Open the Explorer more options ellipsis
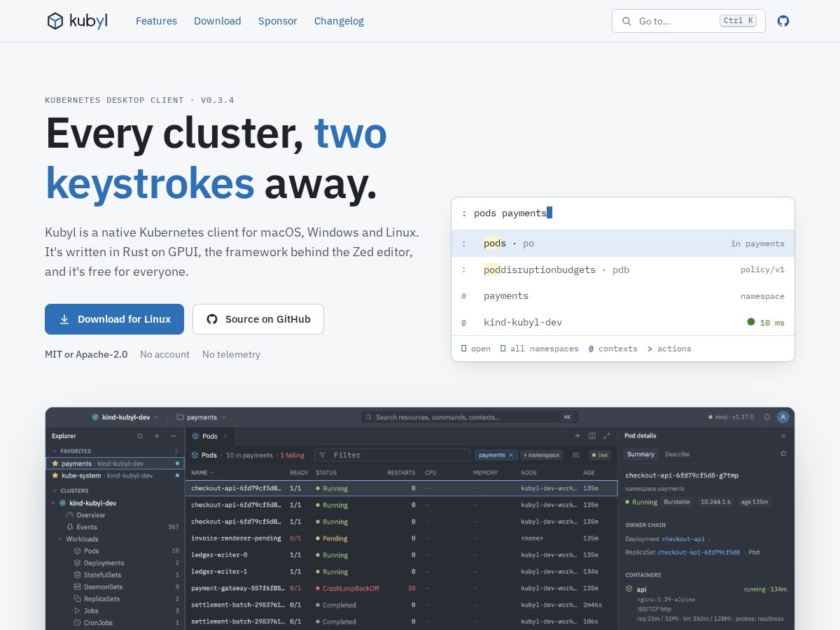840x630 pixels. coord(174,436)
